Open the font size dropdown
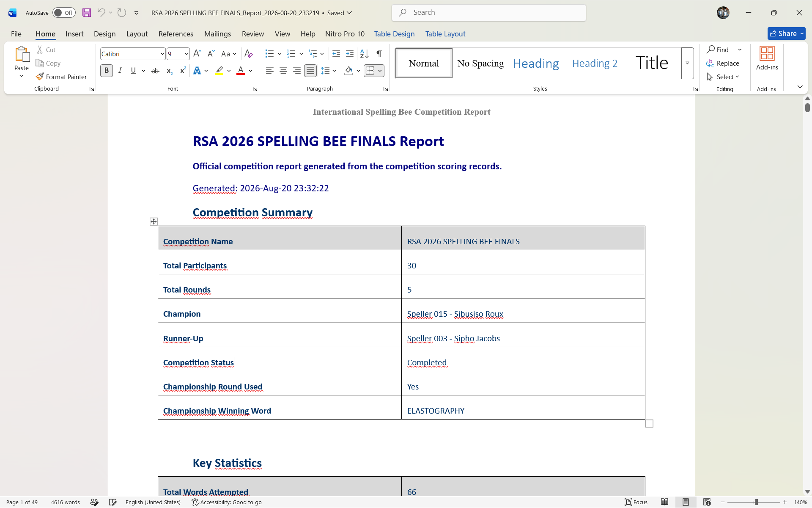The width and height of the screenshot is (812, 508). pyautogui.click(x=187, y=54)
